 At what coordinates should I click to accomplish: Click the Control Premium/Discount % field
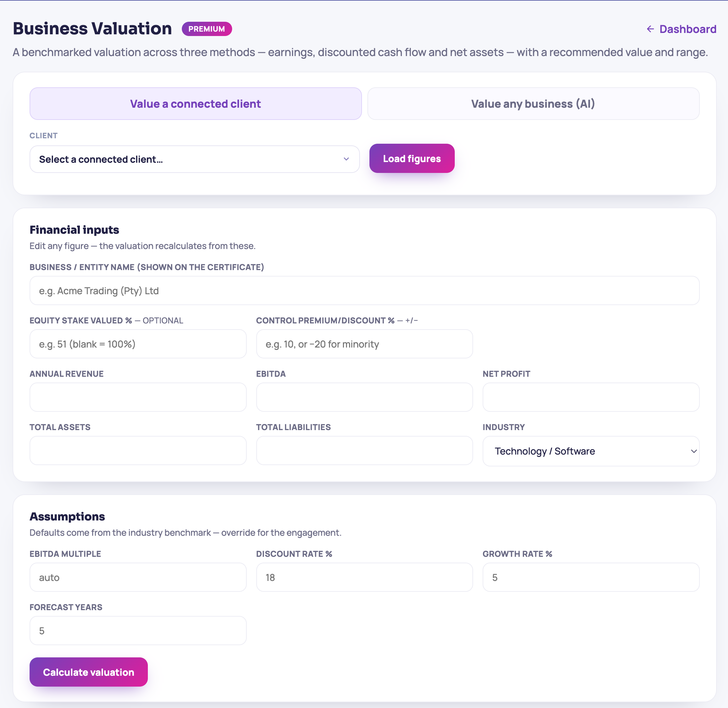[x=364, y=344]
